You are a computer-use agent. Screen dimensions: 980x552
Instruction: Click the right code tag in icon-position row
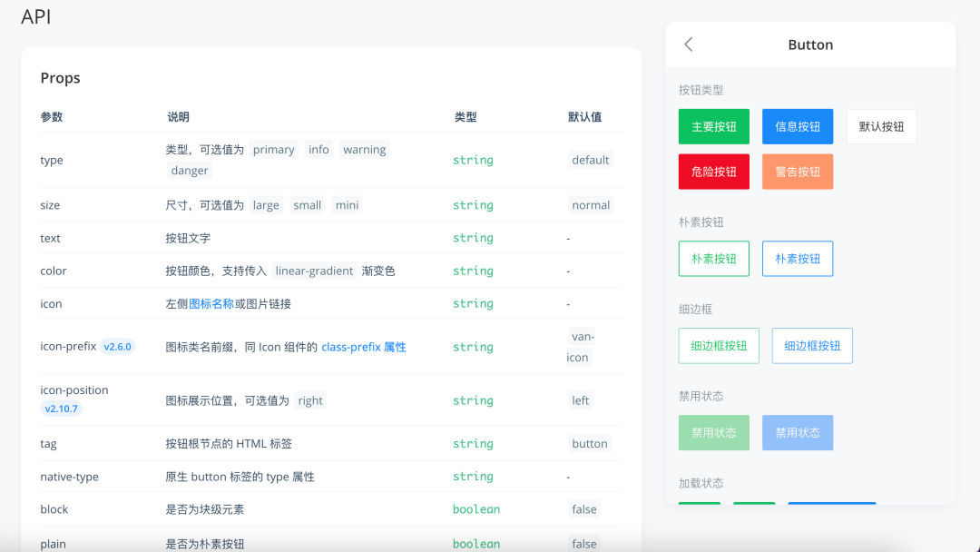(310, 400)
